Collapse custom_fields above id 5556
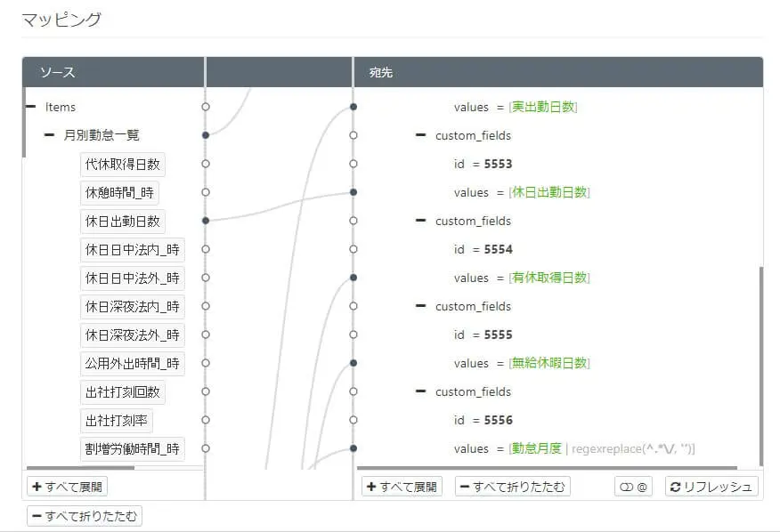Viewport: 780px width, 532px height. pos(421,391)
